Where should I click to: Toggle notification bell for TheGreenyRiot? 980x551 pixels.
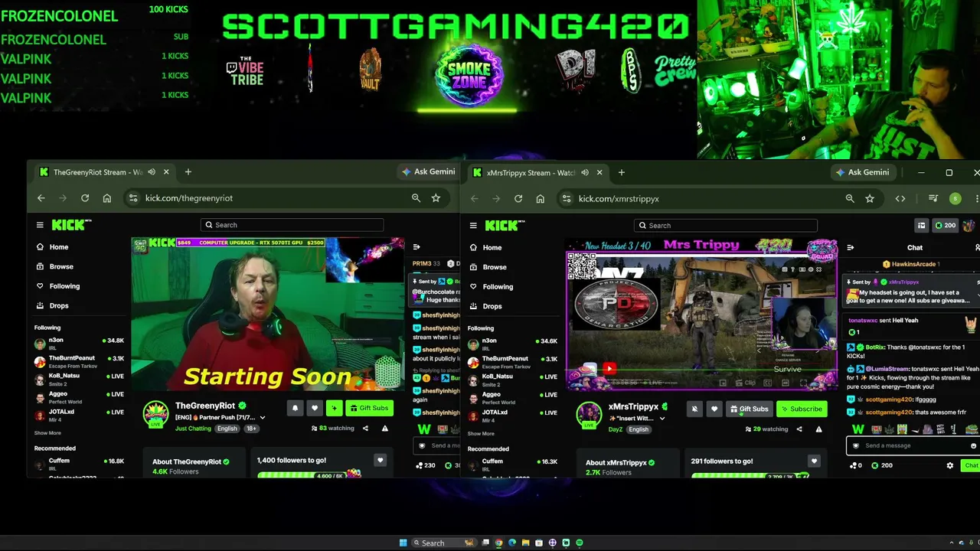tap(295, 408)
